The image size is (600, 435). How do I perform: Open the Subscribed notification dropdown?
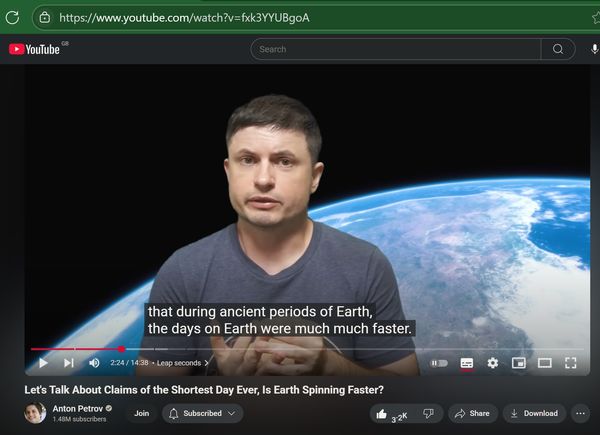coord(202,413)
